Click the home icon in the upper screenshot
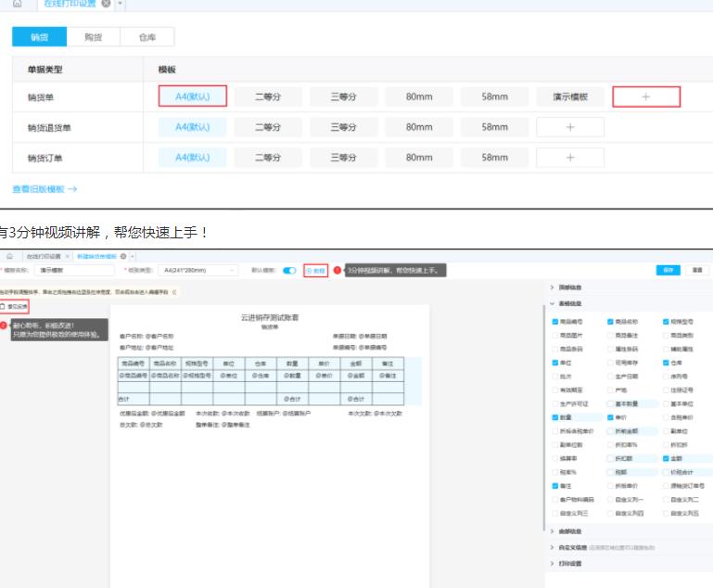The image size is (713, 588). pyautogui.click(x=17, y=4)
